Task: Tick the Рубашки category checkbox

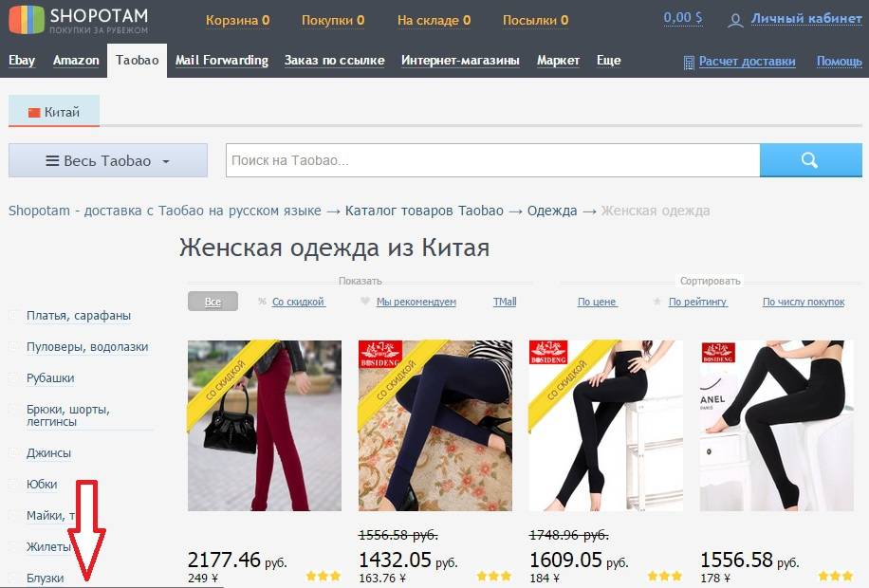Action: click(x=14, y=378)
